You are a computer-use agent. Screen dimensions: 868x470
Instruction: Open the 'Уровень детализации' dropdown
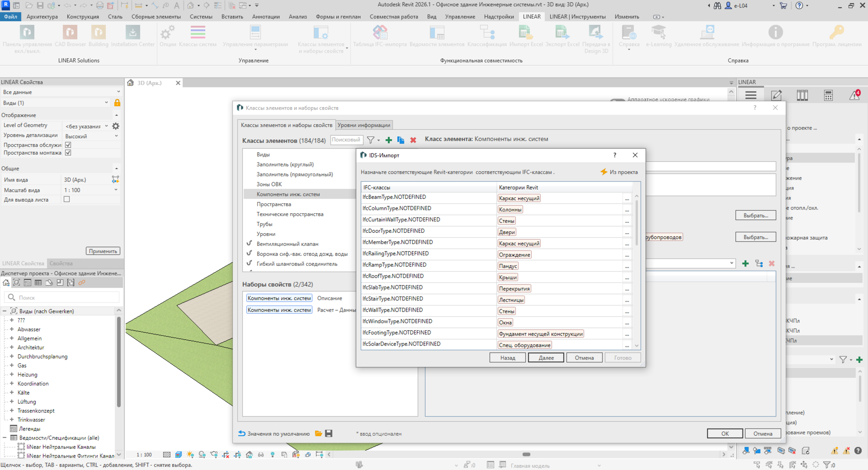tap(116, 136)
